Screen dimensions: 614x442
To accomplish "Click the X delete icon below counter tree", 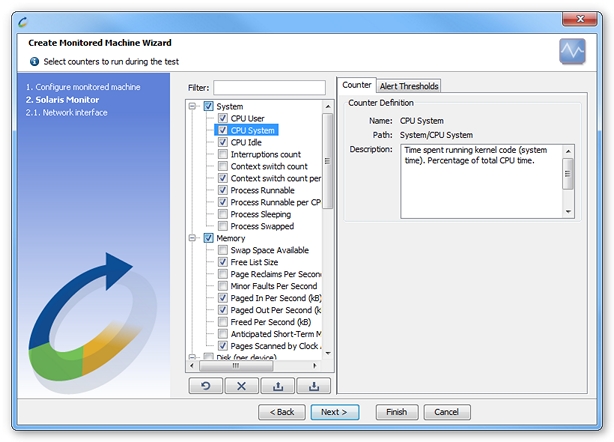I will pyautogui.click(x=242, y=386).
